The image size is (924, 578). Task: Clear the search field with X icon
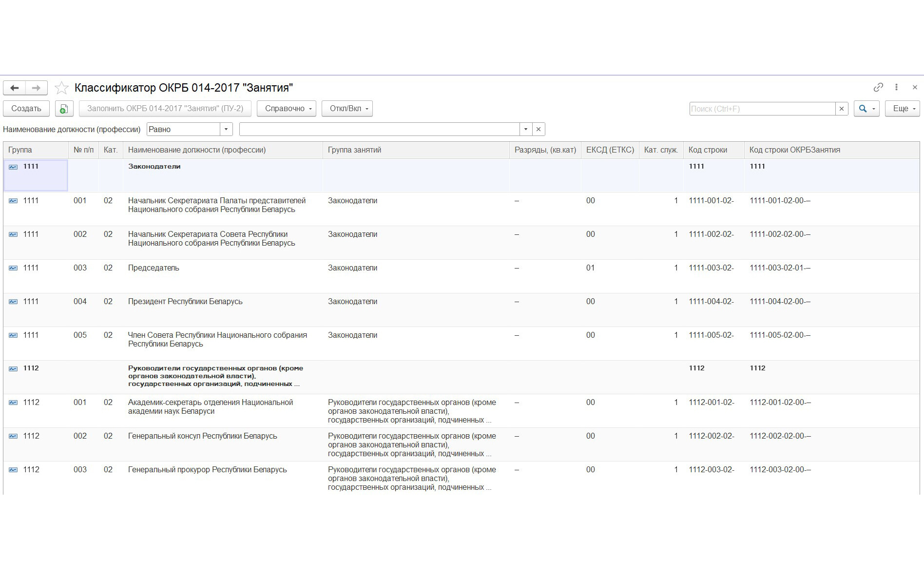point(842,109)
